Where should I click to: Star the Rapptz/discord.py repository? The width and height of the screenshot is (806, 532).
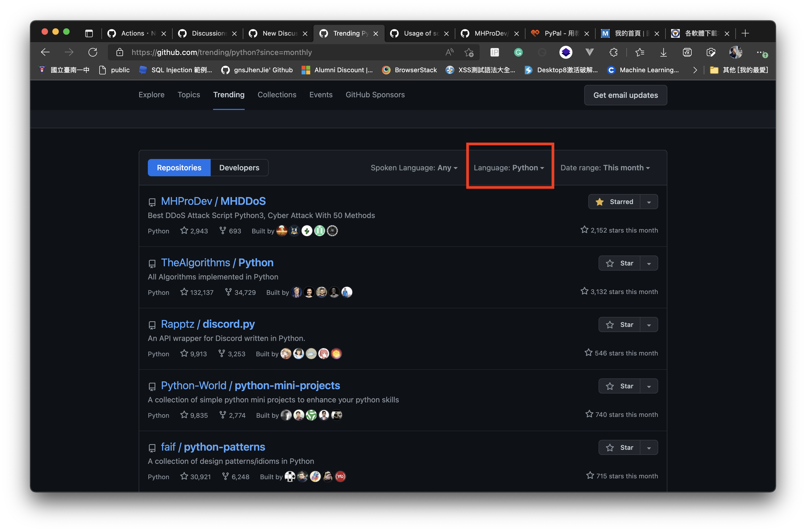[620, 325]
